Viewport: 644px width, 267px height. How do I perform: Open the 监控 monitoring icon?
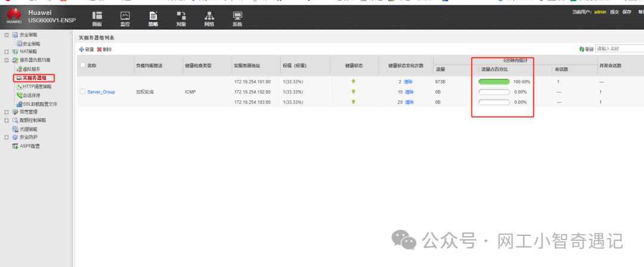125,16
